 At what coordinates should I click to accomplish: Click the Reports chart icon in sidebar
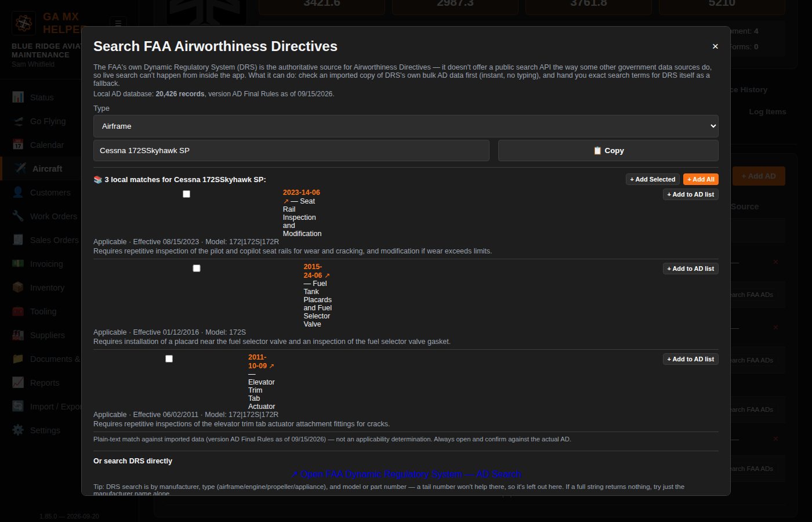(x=19, y=383)
